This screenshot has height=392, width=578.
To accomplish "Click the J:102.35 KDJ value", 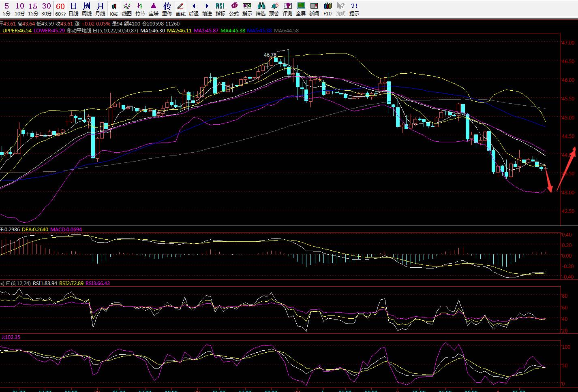I will (x=11, y=337).
